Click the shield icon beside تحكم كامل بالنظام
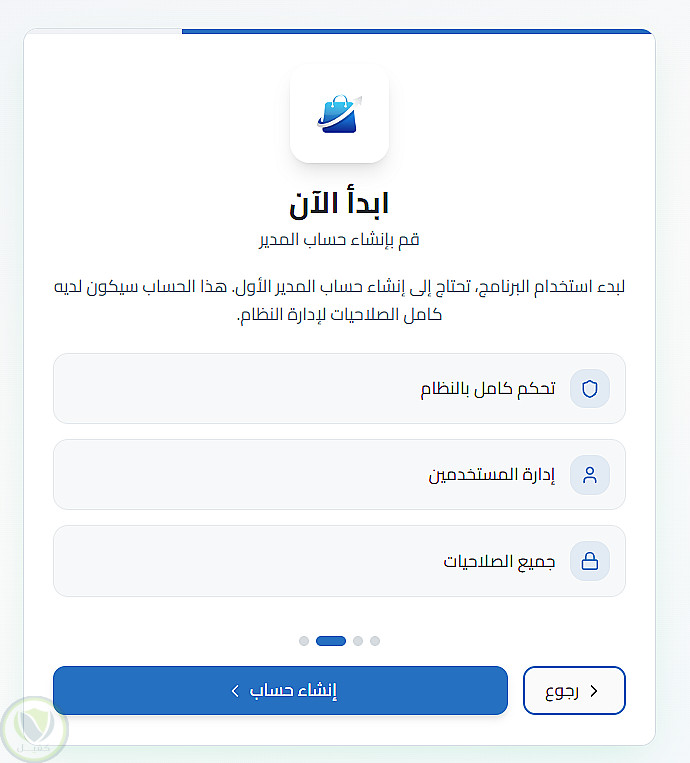Viewport: 690px width, 763px height. coord(589,389)
